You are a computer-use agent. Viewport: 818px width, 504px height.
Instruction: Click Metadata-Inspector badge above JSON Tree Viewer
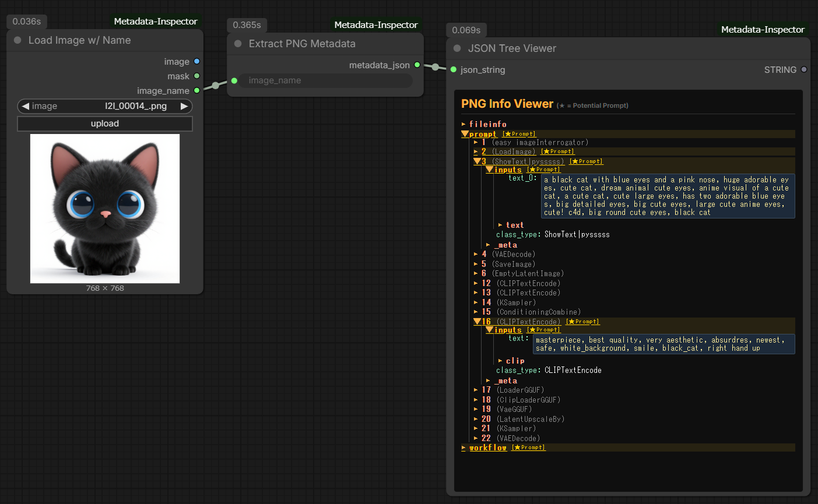(763, 29)
